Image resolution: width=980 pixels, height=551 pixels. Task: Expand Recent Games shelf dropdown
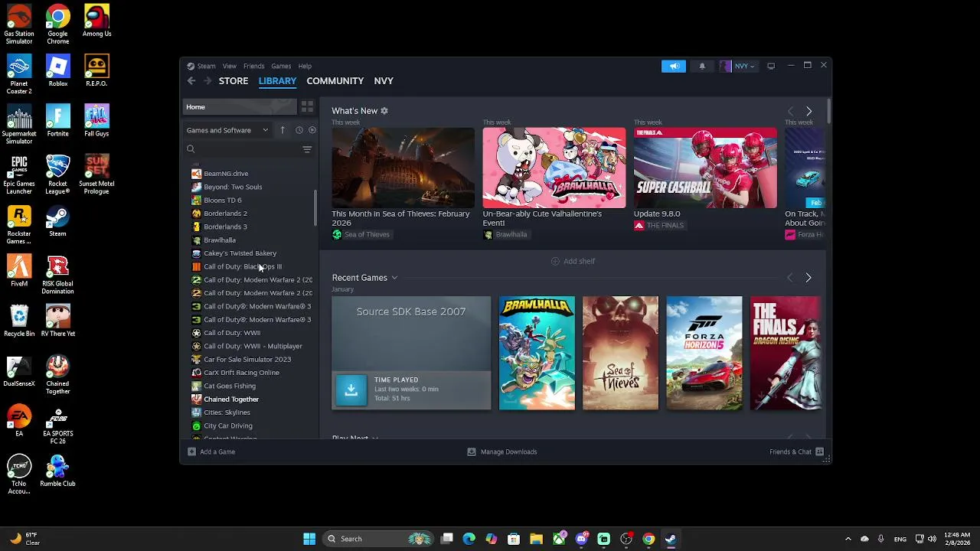click(x=394, y=279)
